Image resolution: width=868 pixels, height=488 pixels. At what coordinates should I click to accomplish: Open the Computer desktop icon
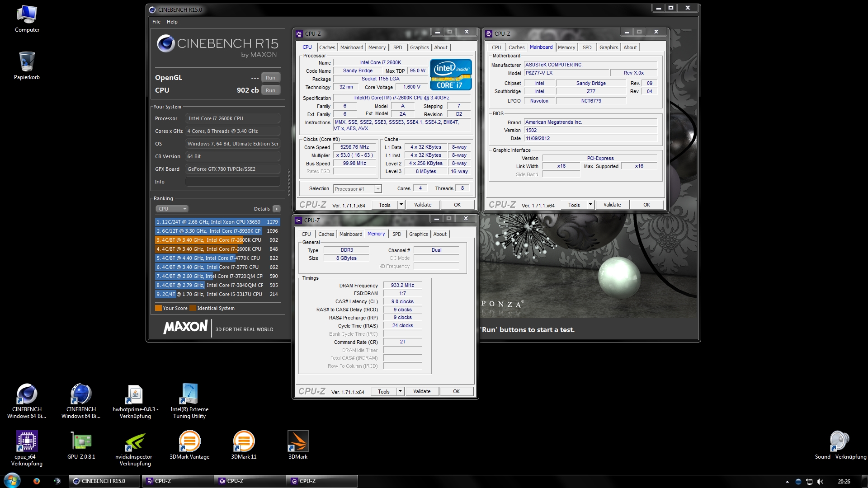point(27,19)
